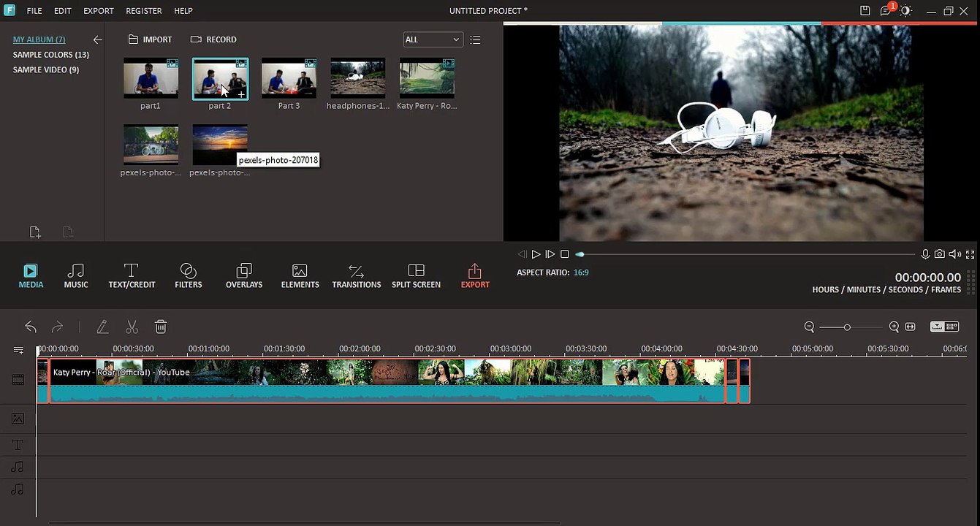Open the media filter ALL dropdown
The height and width of the screenshot is (526, 980).
433,39
